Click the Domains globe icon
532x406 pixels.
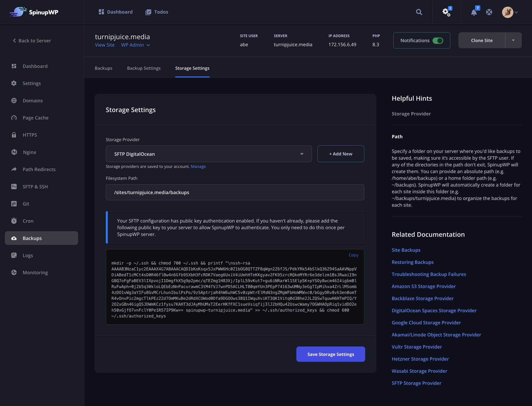tap(14, 101)
